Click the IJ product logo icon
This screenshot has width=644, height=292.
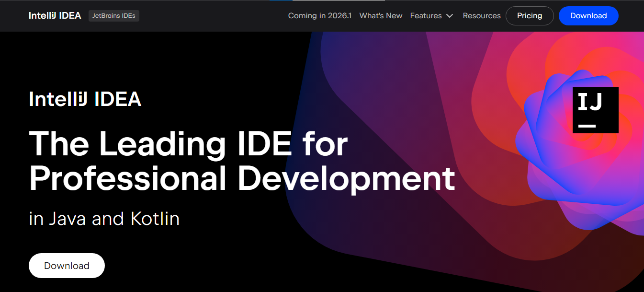pyautogui.click(x=596, y=110)
